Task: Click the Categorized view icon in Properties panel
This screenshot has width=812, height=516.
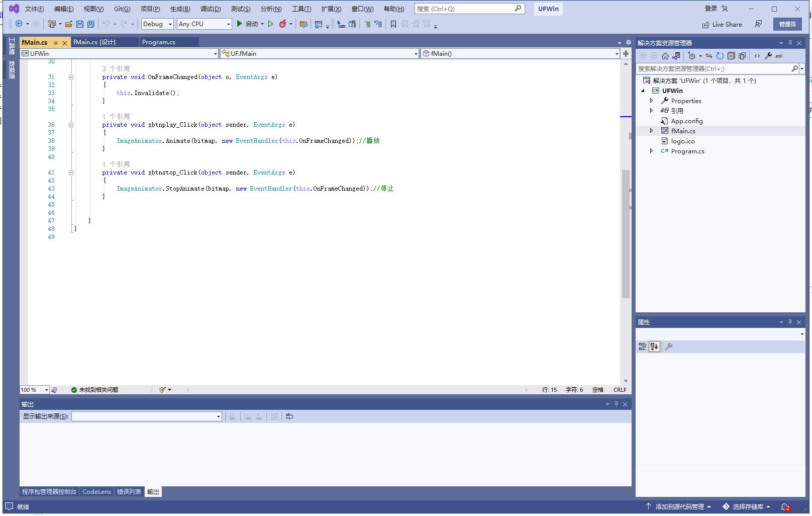Action: (643, 347)
